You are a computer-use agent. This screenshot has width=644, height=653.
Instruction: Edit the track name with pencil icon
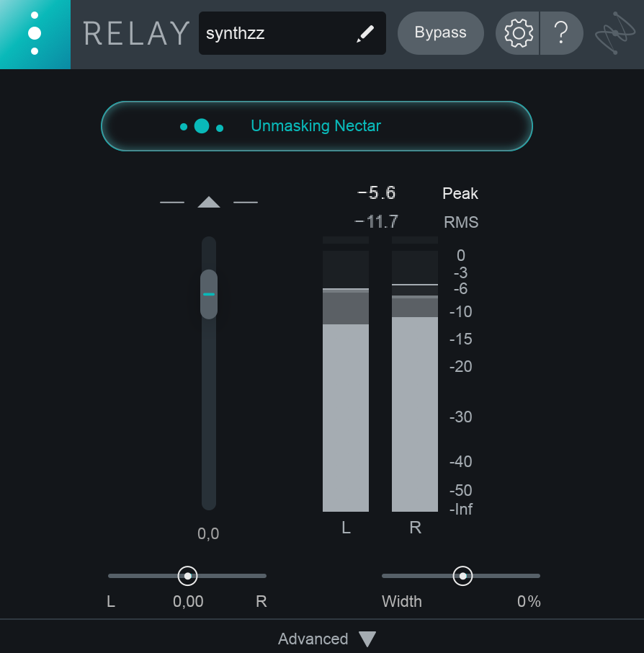point(365,34)
